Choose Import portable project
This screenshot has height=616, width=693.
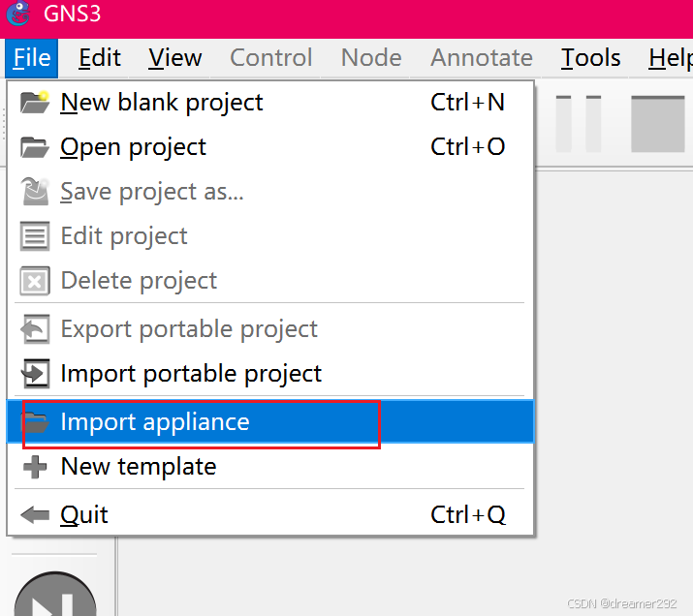pyautogui.click(x=191, y=374)
